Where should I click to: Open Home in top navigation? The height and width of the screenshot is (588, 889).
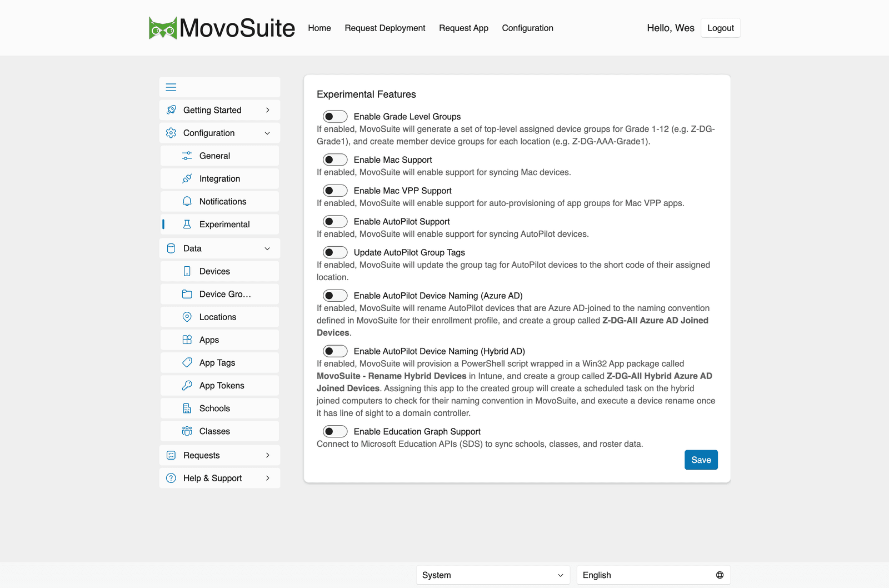[319, 28]
